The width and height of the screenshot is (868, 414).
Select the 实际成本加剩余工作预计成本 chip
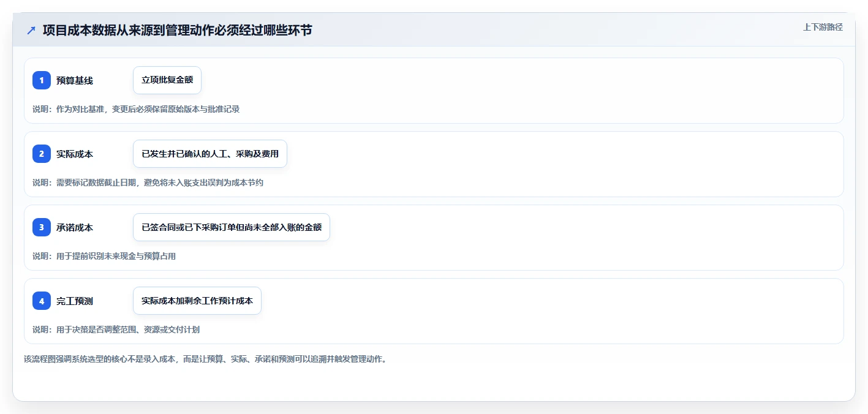point(197,301)
